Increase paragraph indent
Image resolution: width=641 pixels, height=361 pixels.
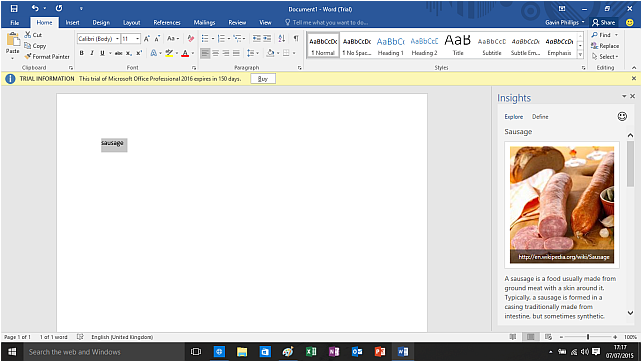[x=267, y=38]
